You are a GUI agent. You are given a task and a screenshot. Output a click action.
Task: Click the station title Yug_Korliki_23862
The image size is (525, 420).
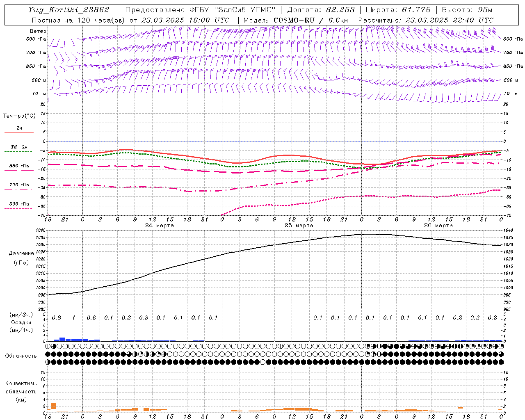(x=69, y=10)
